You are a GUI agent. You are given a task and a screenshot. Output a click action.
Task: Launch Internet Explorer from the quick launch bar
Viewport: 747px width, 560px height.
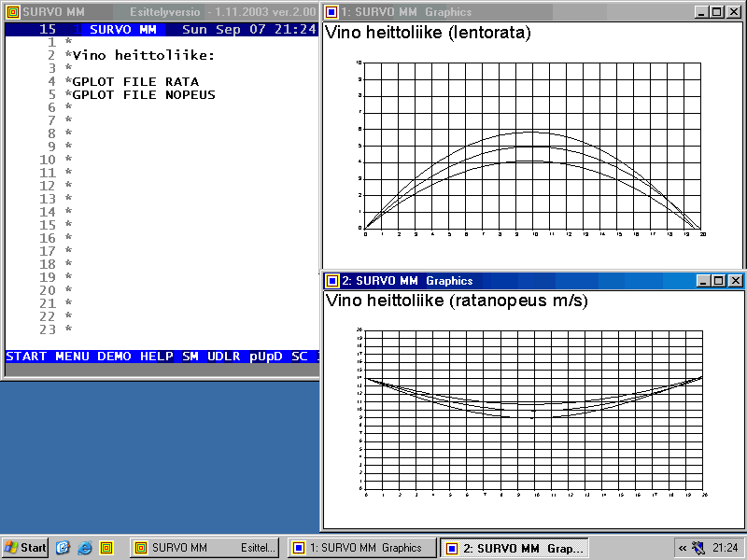[x=85, y=548]
